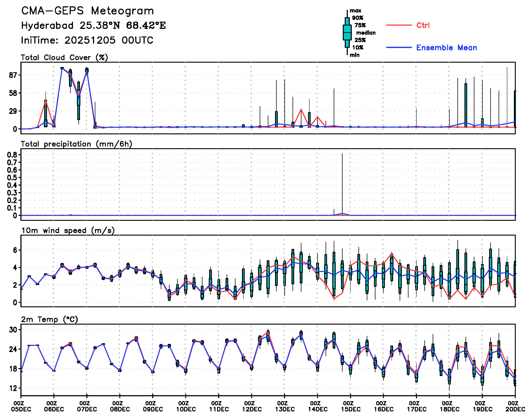Viewport: 532px width, 419px height.
Task: Click the IniTime 20251205 00UTC label
Action: [87, 40]
